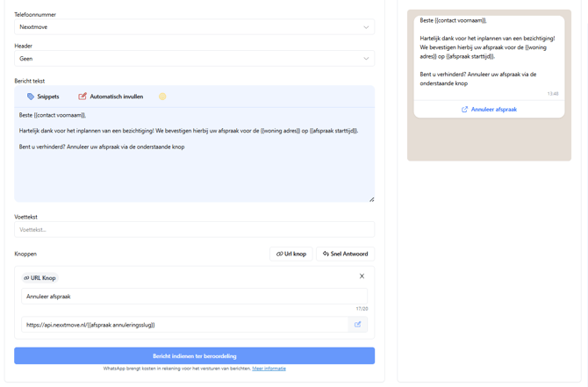The width and height of the screenshot is (588, 387).
Task: Submit Bericht indienen ter beoordeling
Action: 194,356
